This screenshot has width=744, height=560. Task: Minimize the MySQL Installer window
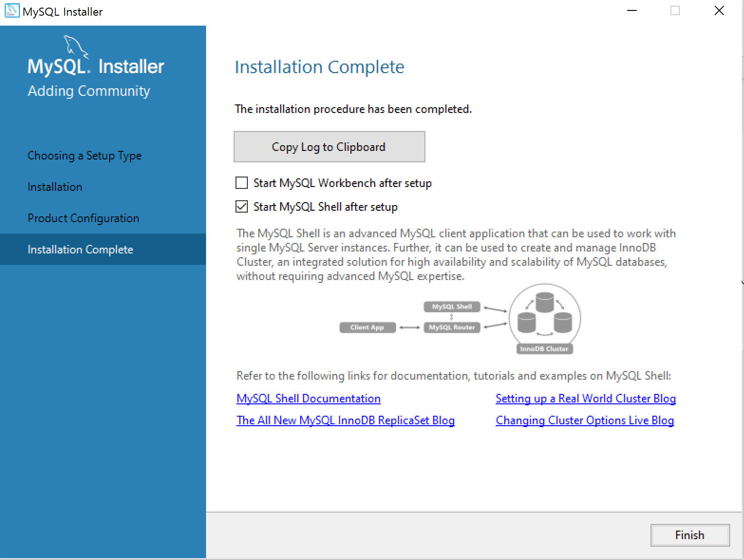[632, 11]
